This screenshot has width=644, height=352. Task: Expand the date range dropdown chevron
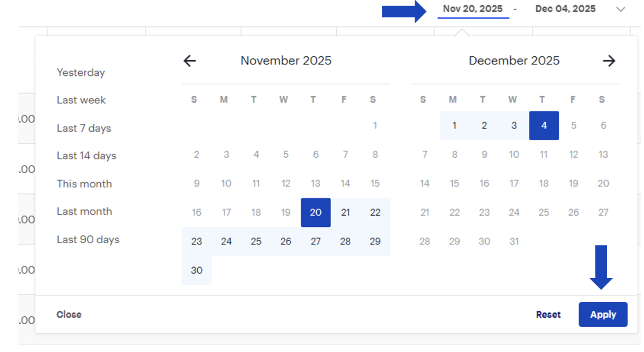[x=620, y=9]
